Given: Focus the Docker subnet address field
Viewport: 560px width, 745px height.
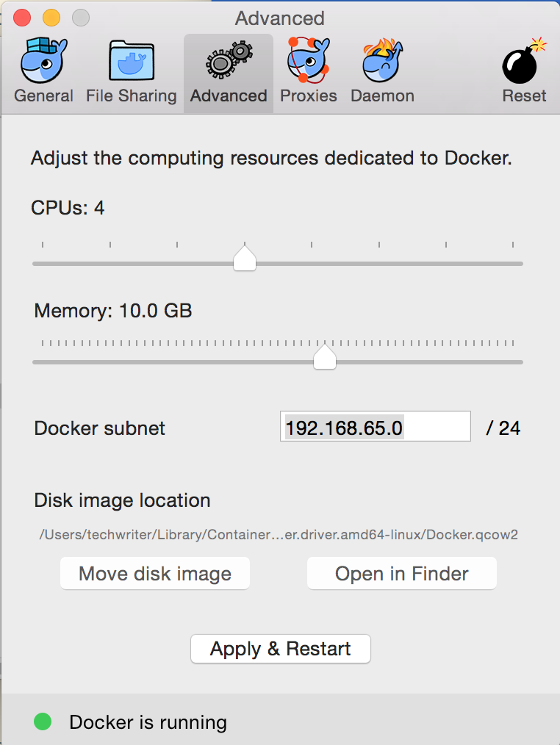Looking at the screenshot, I should click(x=375, y=428).
